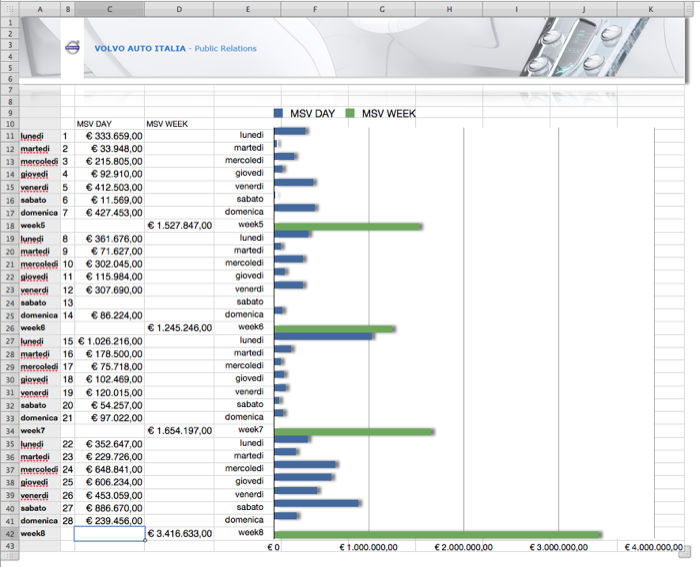Select column C header

click(x=109, y=9)
